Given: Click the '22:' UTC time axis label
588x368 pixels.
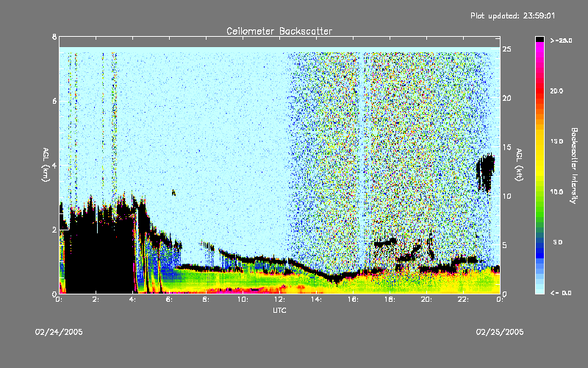Looking at the screenshot, I should click(463, 300).
